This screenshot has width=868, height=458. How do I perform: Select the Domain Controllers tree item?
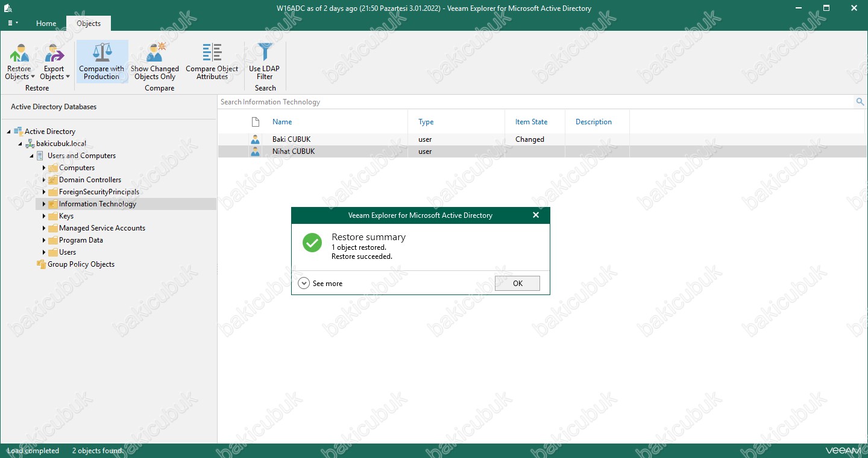90,180
